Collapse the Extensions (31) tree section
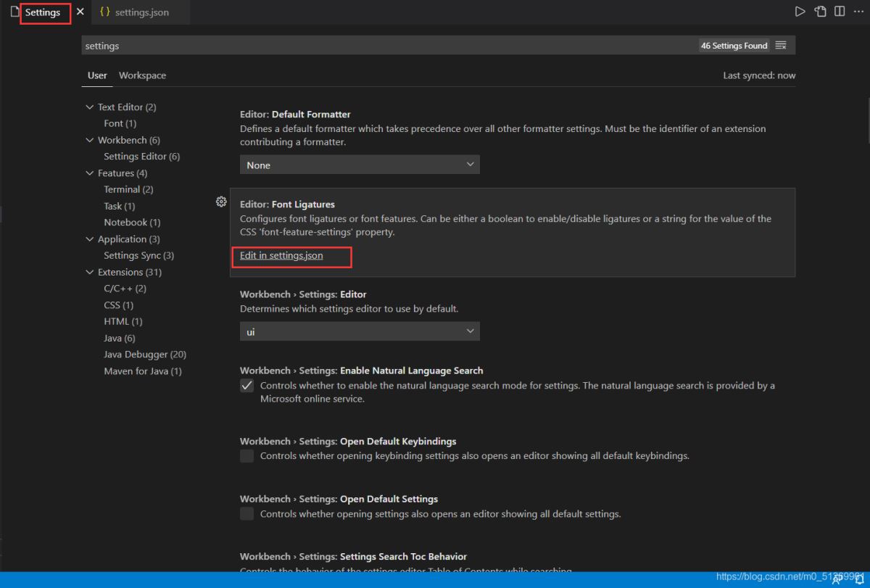 (x=90, y=273)
